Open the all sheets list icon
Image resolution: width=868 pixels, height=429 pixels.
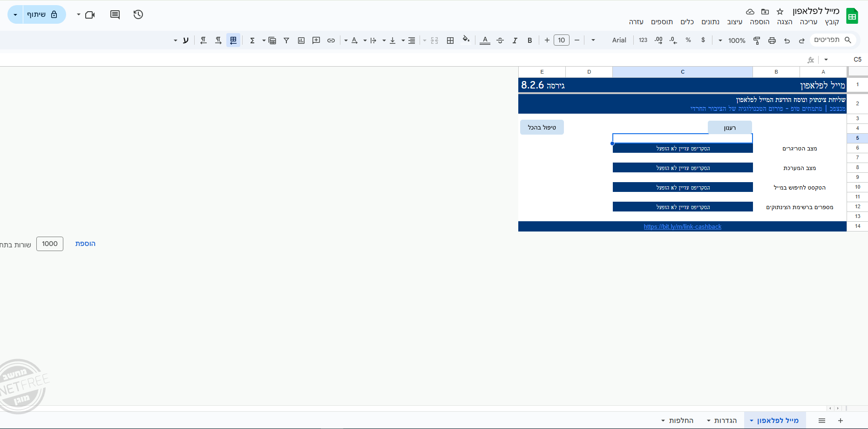pos(822,421)
